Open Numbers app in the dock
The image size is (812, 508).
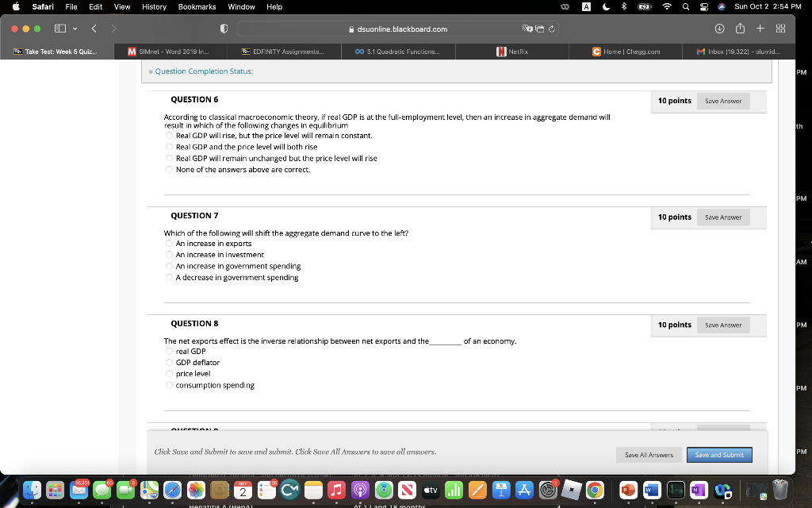454,489
